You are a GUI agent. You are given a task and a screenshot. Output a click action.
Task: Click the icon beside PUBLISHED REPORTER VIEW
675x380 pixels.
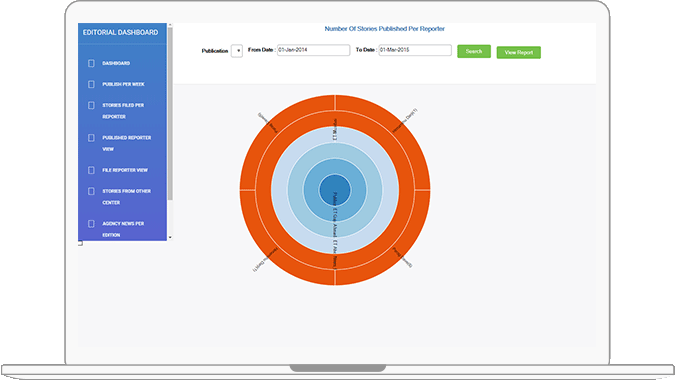(x=91, y=138)
